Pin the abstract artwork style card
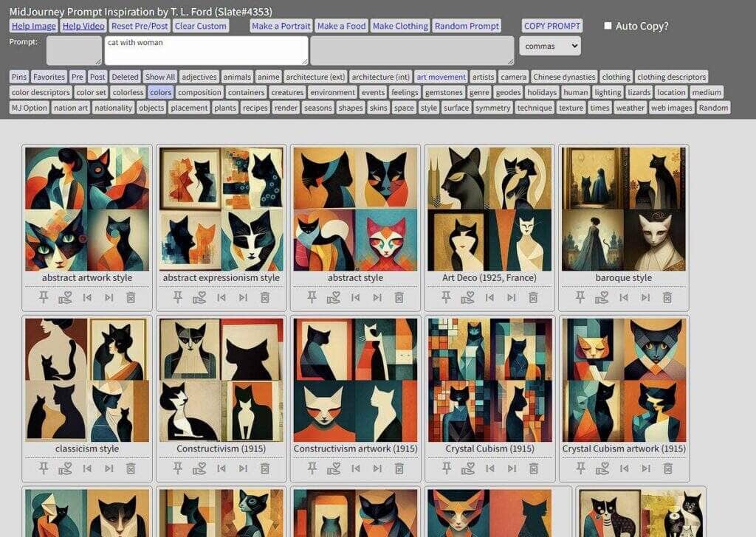 [x=44, y=298]
